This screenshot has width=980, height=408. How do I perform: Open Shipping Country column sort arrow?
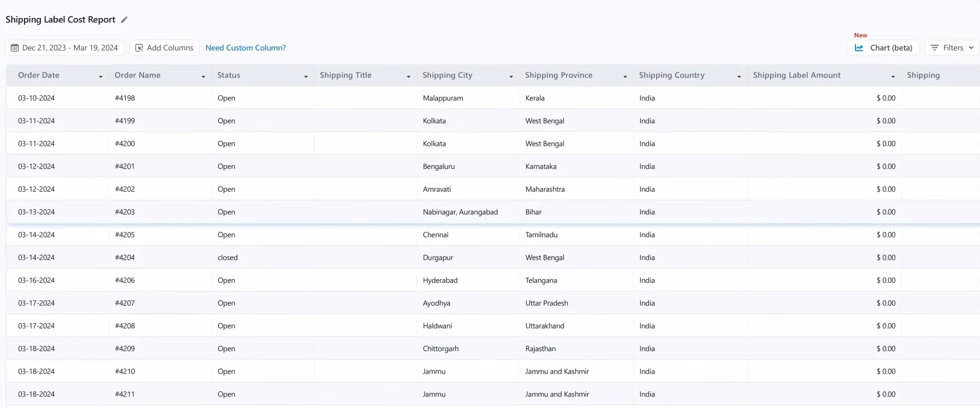click(739, 76)
